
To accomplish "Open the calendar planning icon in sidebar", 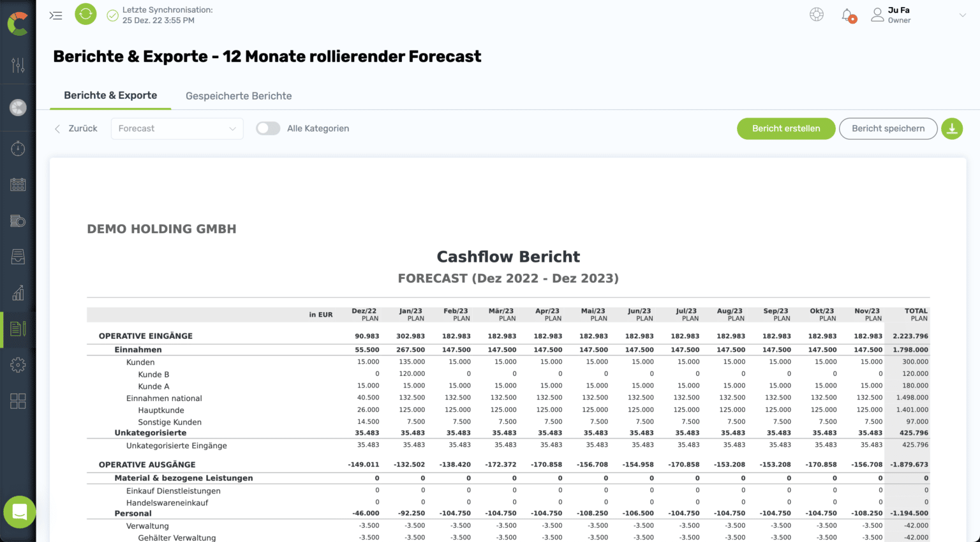I will pos(18,184).
